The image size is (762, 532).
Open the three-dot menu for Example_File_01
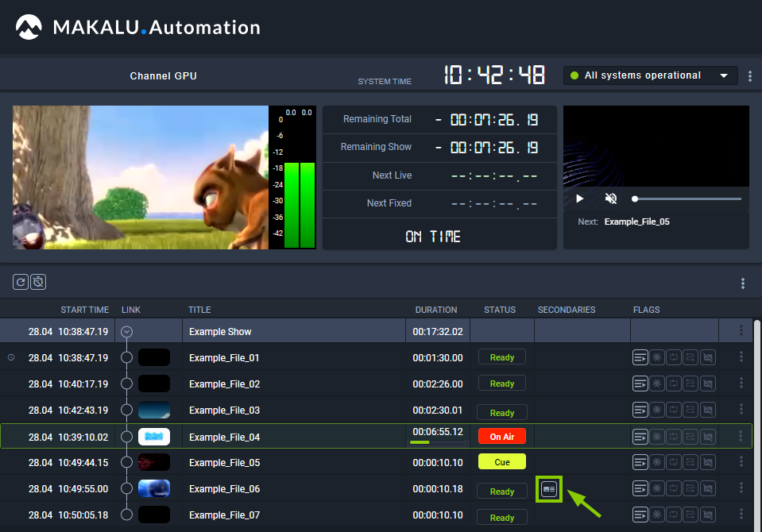click(x=741, y=357)
